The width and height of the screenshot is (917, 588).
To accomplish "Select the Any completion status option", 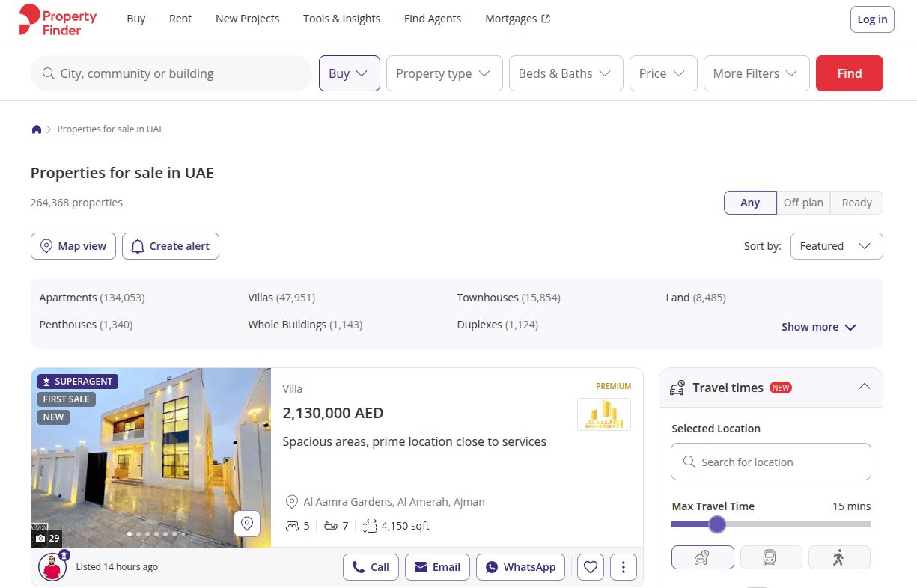I will [x=750, y=203].
